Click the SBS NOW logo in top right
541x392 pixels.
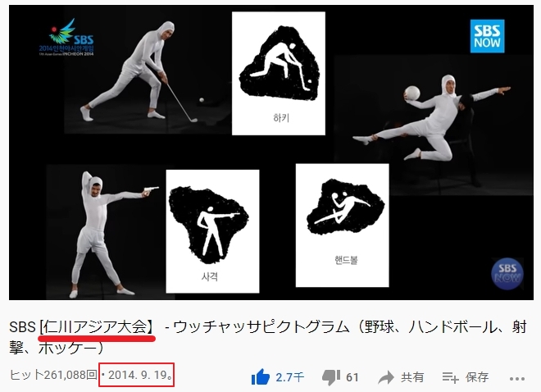pyautogui.click(x=487, y=36)
